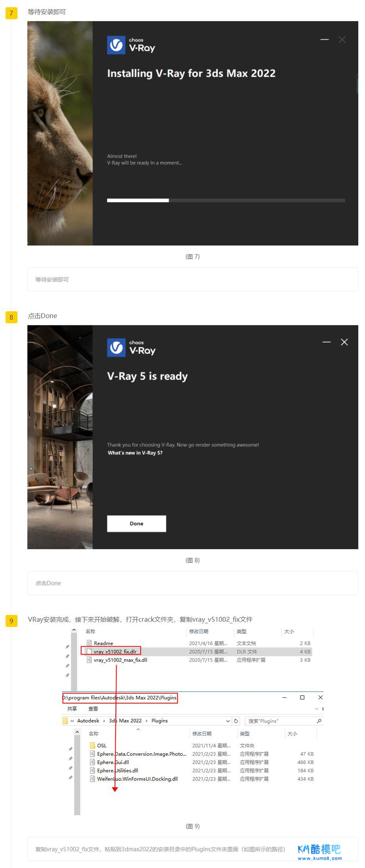The image size is (365, 868).
Task: Click the installation progress bar
Action: (225, 200)
